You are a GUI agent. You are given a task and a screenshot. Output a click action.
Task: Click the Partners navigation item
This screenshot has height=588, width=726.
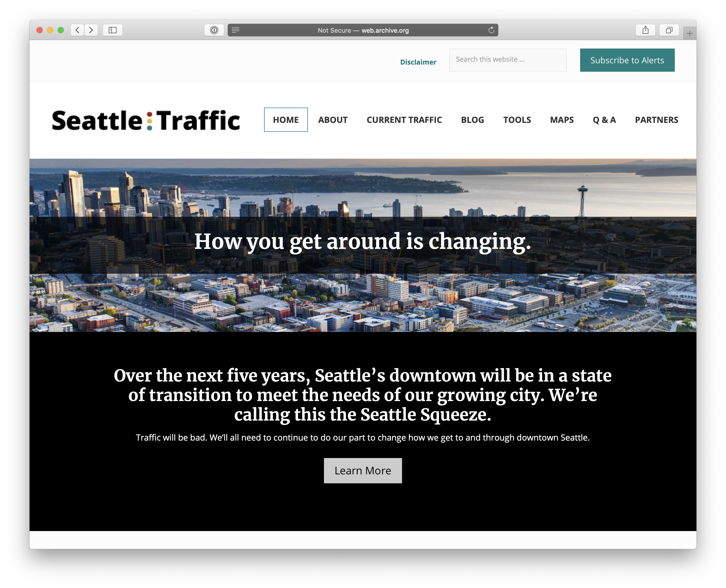[x=656, y=119]
